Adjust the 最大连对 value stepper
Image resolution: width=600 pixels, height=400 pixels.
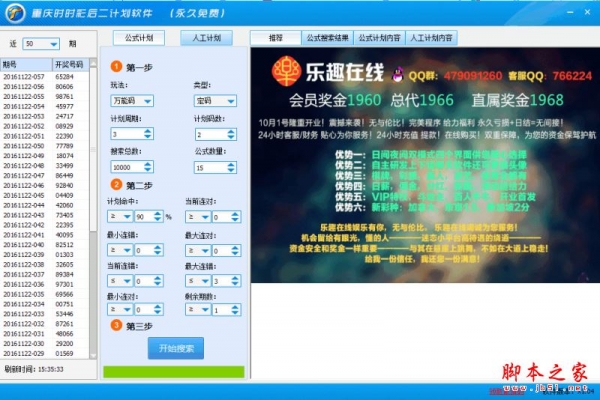pyautogui.click(x=235, y=251)
